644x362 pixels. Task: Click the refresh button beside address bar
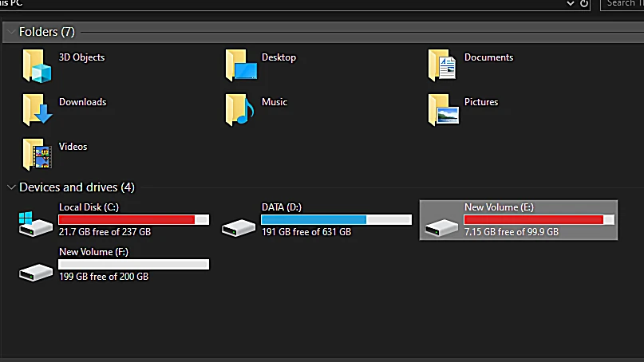[x=584, y=4]
